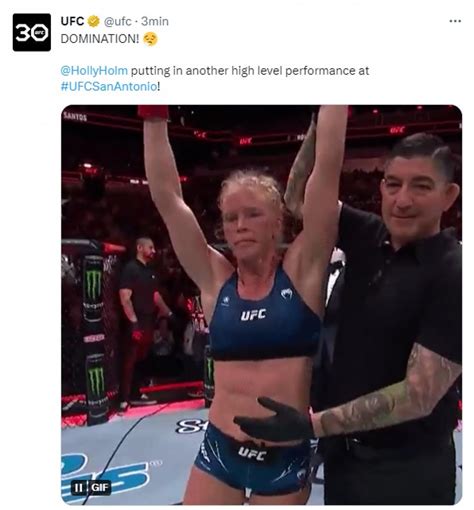
Task: Open the @HollyHolm mention
Action: pos(94,71)
